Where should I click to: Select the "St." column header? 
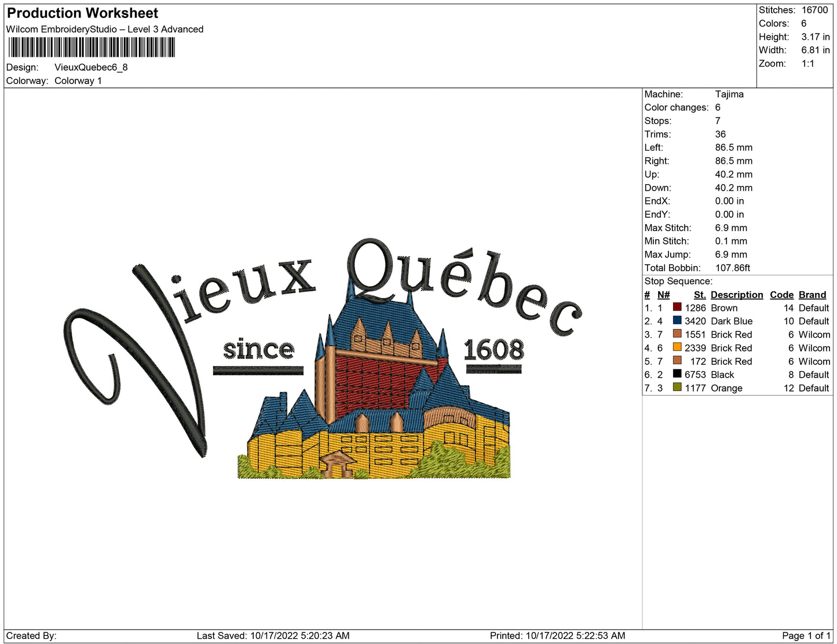pos(700,295)
